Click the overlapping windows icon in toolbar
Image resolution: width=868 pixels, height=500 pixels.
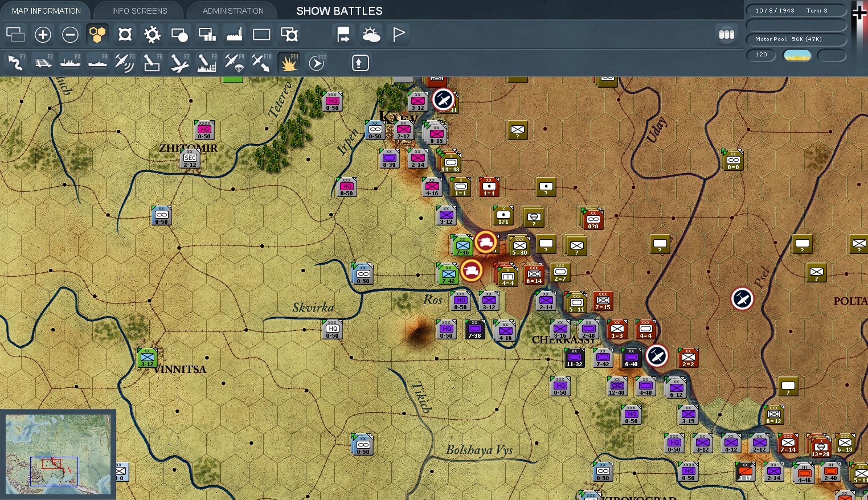coord(15,35)
